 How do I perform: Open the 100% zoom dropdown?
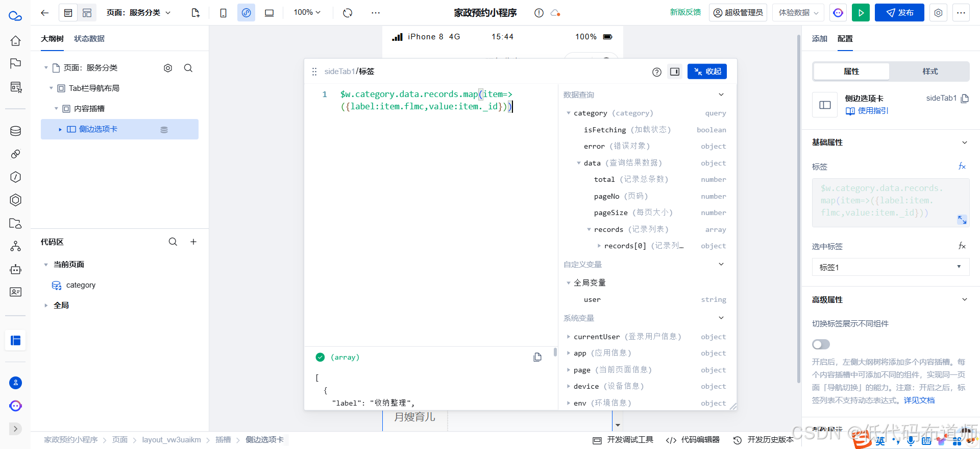[x=307, y=12]
